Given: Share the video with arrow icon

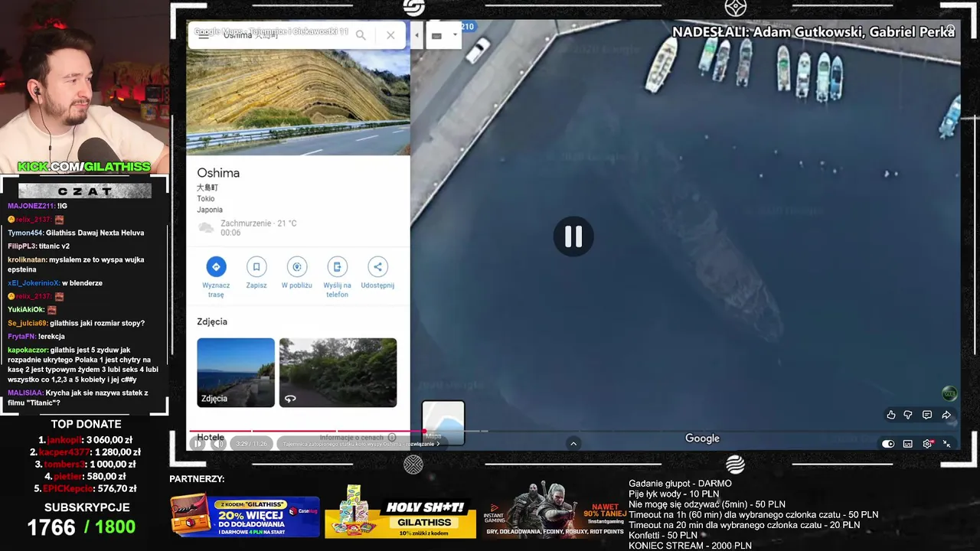Looking at the screenshot, I should pos(946,415).
